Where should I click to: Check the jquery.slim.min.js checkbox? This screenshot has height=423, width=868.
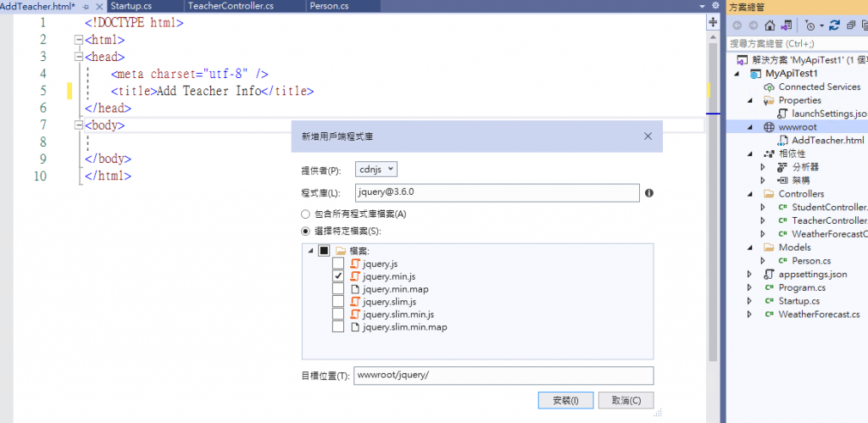coord(337,314)
